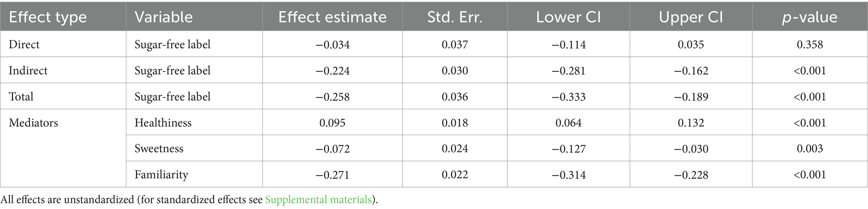Click the 0.095 Healthiness estimate cell
This screenshot has width=868, height=209.
tap(332, 123)
